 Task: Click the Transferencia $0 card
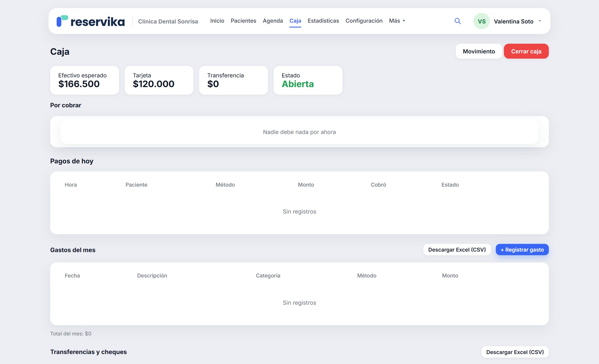(x=233, y=80)
